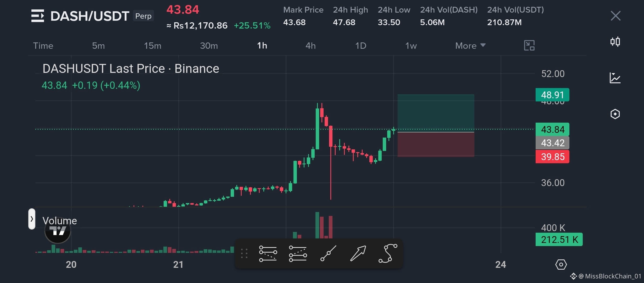Switch to the 1D timeframe
The width and height of the screenshot is (644, 283).
pos(360,46)
